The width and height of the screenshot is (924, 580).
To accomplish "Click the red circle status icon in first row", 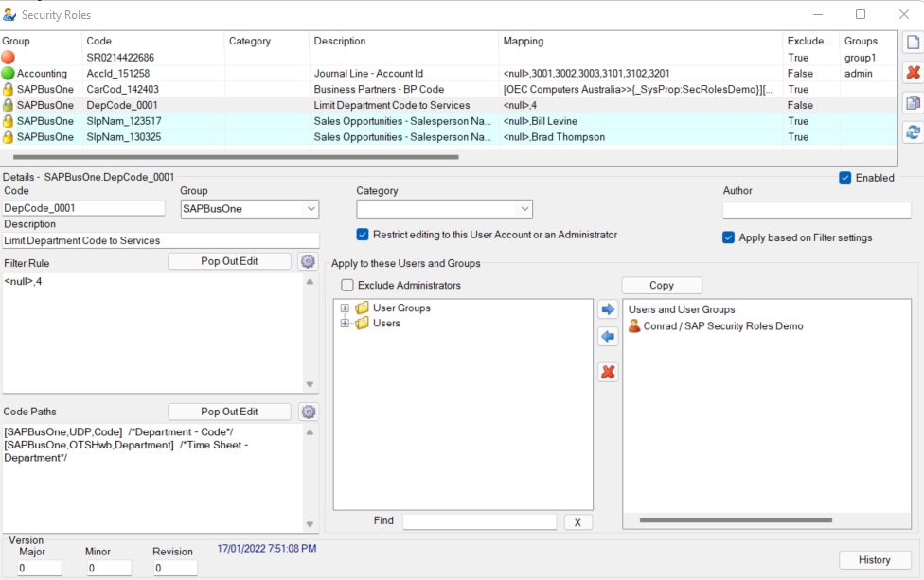I will coord(8,57).
